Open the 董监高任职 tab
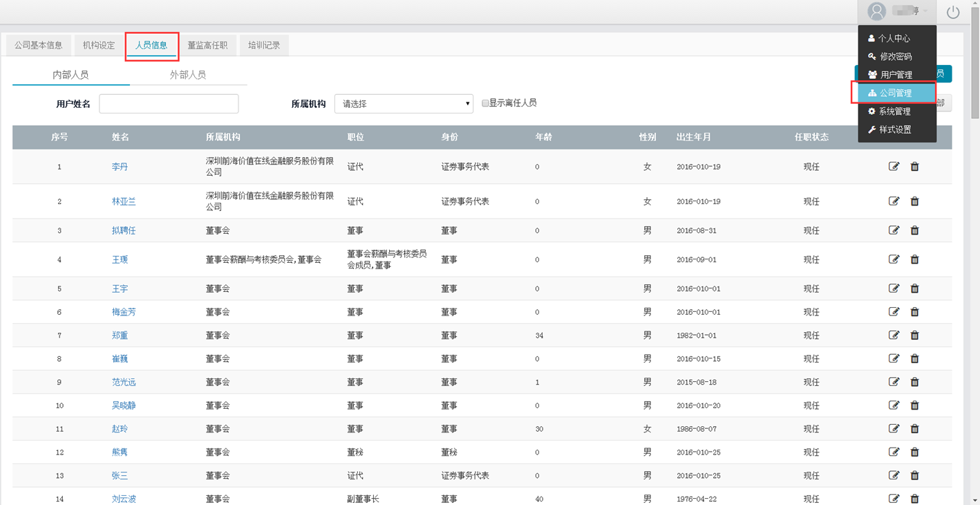 pos(207,45)
